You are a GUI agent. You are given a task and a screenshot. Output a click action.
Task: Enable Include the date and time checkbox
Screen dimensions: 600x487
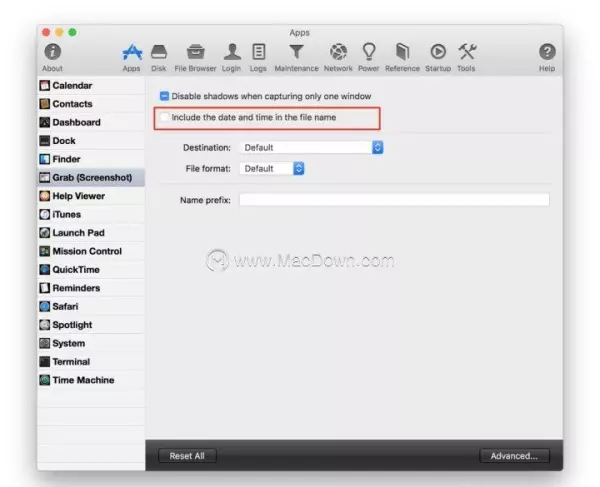click(164, 117)
